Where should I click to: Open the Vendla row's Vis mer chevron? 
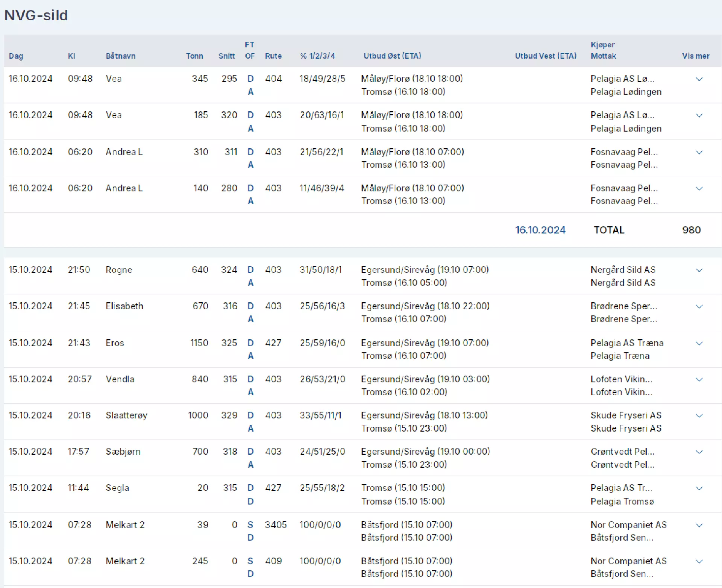pyautogui.click(x=699, y=379)
